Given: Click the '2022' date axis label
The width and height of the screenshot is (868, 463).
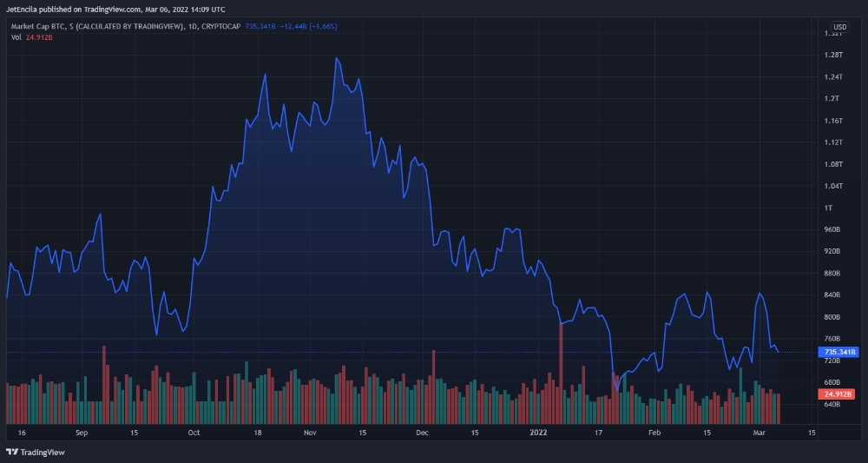Looking at the screenshot, I should tap(538, 433).
